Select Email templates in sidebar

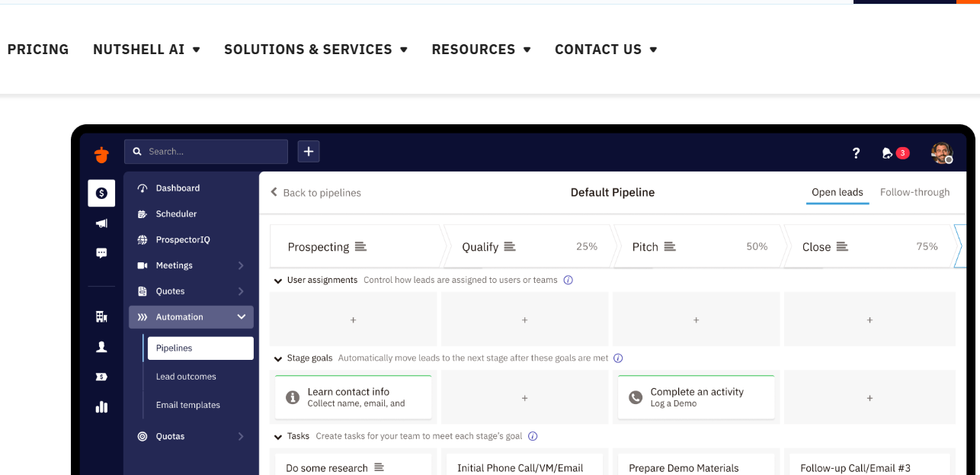click(188, 405)
